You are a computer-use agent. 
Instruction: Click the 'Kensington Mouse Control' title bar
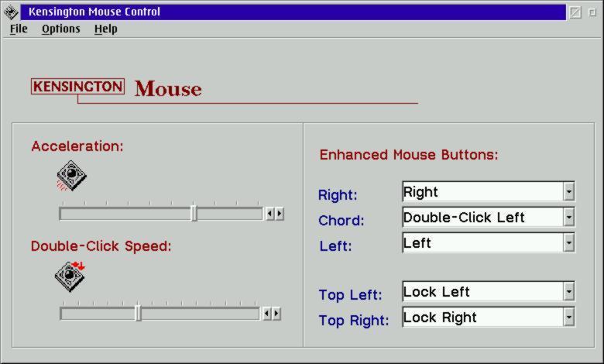tap(293, 12)
